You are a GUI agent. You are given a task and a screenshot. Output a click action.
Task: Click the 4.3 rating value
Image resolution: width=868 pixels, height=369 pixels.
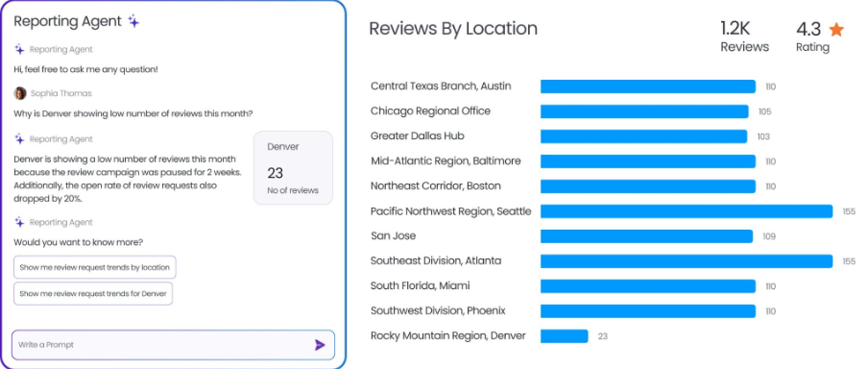pos(808,29)
